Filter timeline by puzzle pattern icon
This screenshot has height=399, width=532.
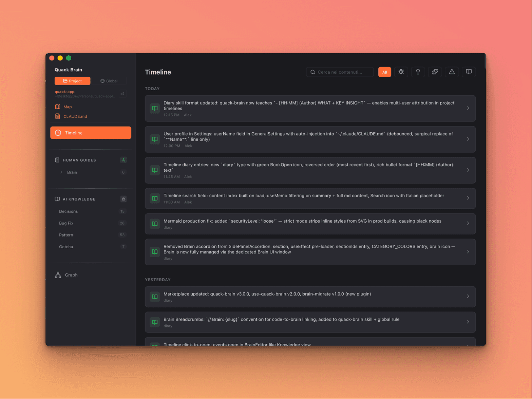435,72
